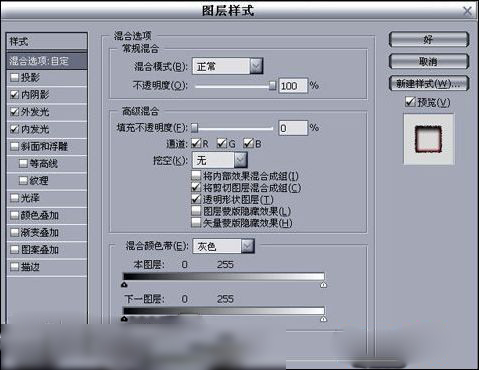This screenshot has height=370, width=479.
Task: Click the 新建样式(W) button
Action: click(429, 83)
